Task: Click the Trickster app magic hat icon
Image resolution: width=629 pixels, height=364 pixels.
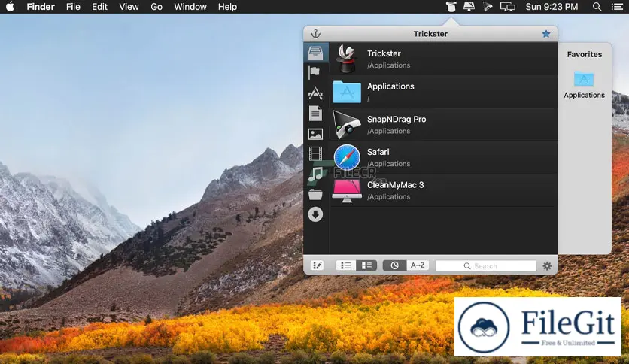Action: coord(347,59)
